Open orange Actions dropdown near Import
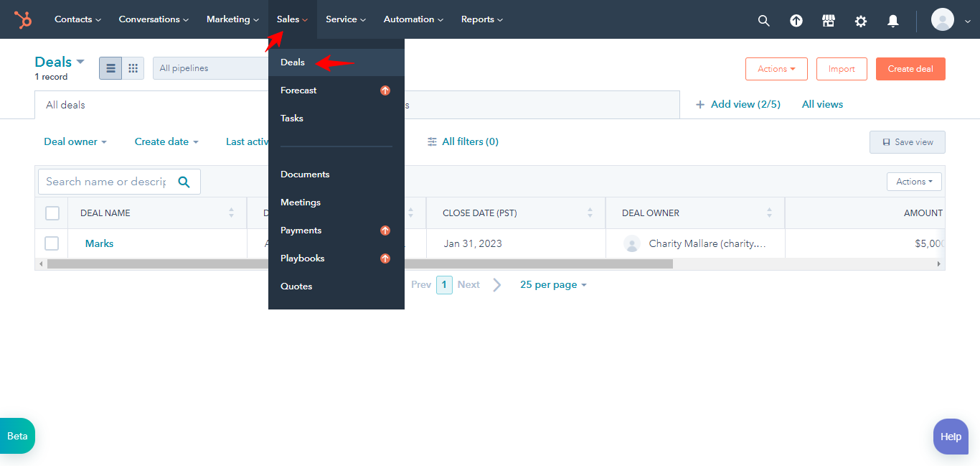The image size is (980, 466). 776,69
